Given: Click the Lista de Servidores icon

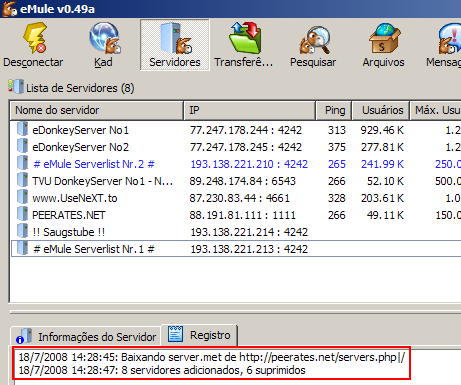Looking at the screenshot, I should pos(16,87).
